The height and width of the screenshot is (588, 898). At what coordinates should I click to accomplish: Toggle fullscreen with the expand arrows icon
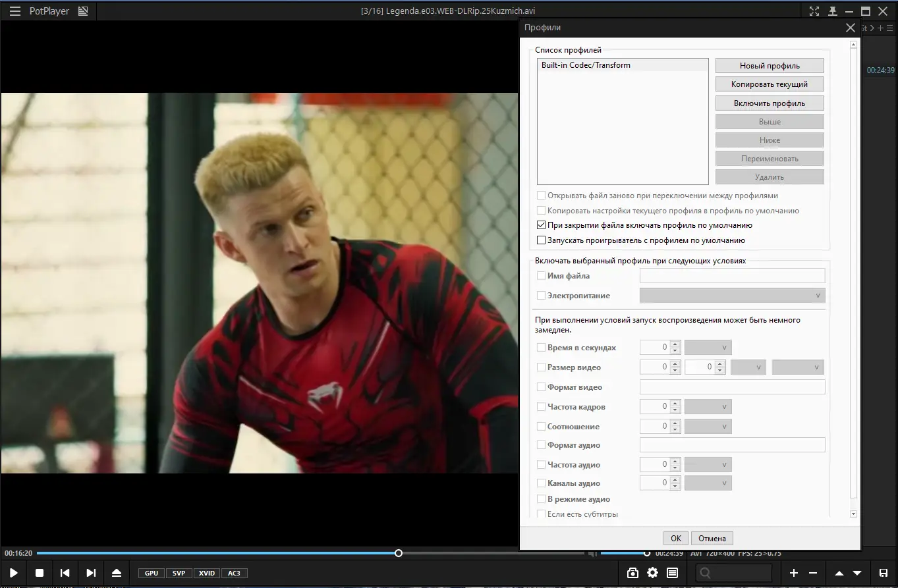pos(814,11)
